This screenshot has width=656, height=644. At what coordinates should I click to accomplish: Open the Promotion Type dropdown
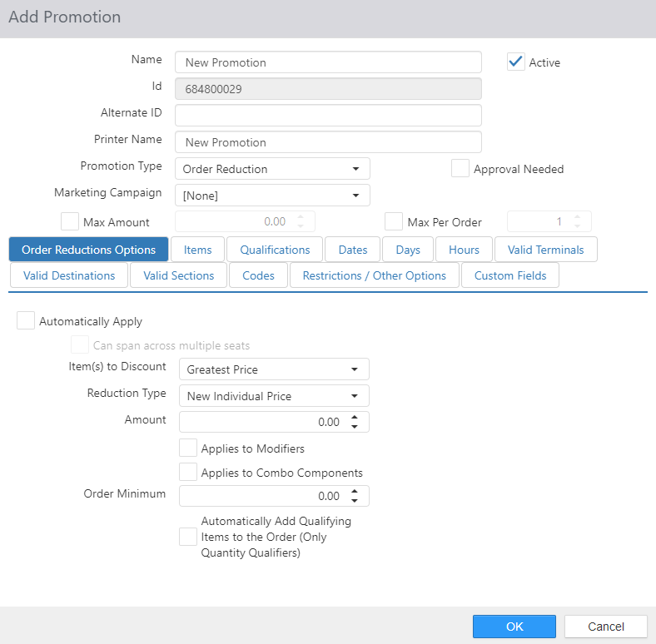pyautogui.click(x=272, y=169)
